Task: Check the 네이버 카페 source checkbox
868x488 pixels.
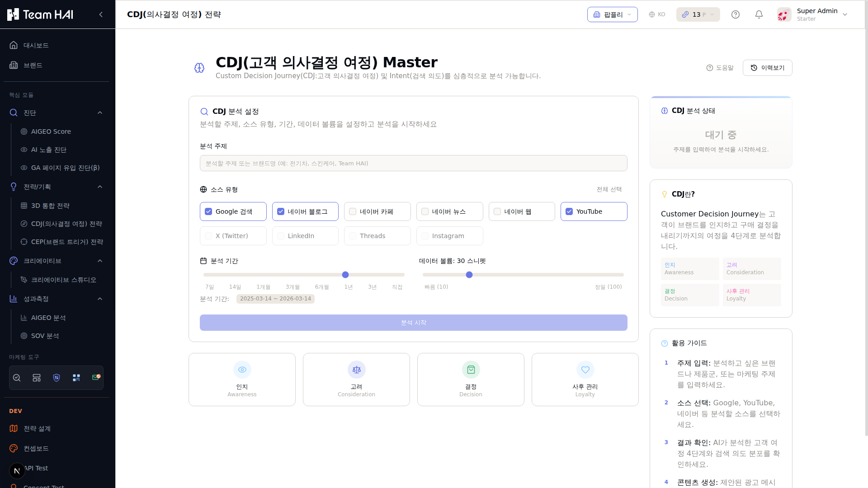Action: click(353, 211)
